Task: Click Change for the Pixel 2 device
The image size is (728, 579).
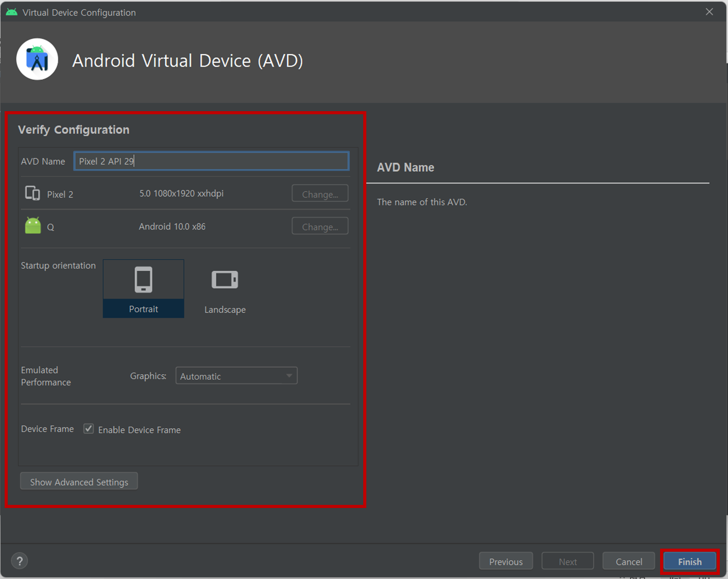Action: point(320,194)
